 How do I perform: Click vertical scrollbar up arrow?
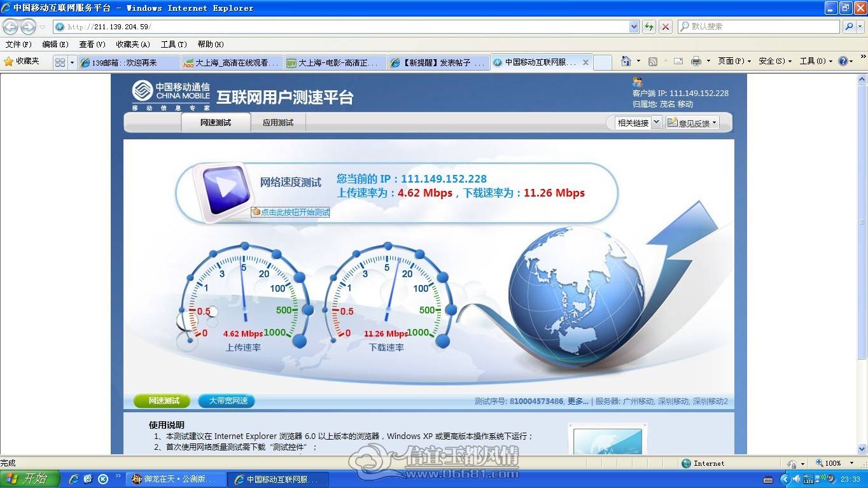tap(862, 79)
